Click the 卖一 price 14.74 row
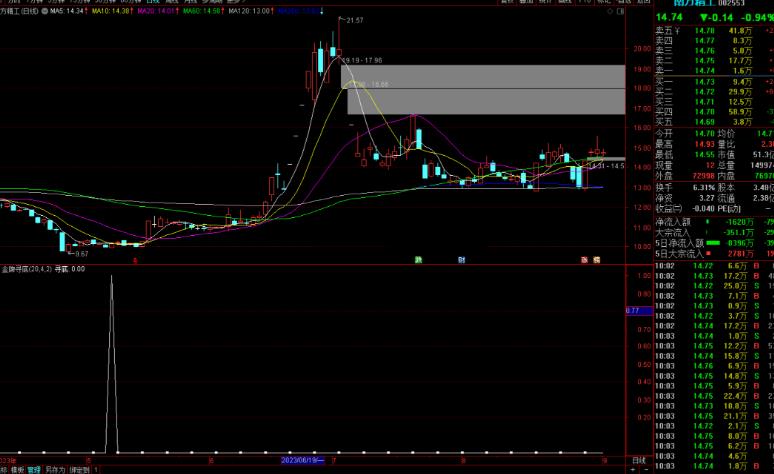 [714, 71]
